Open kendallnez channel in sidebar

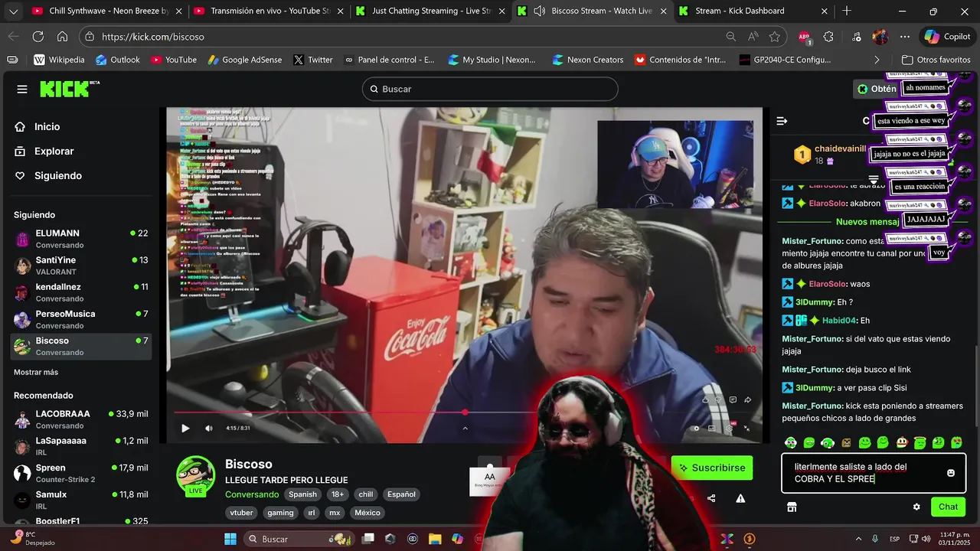(82, 292)
